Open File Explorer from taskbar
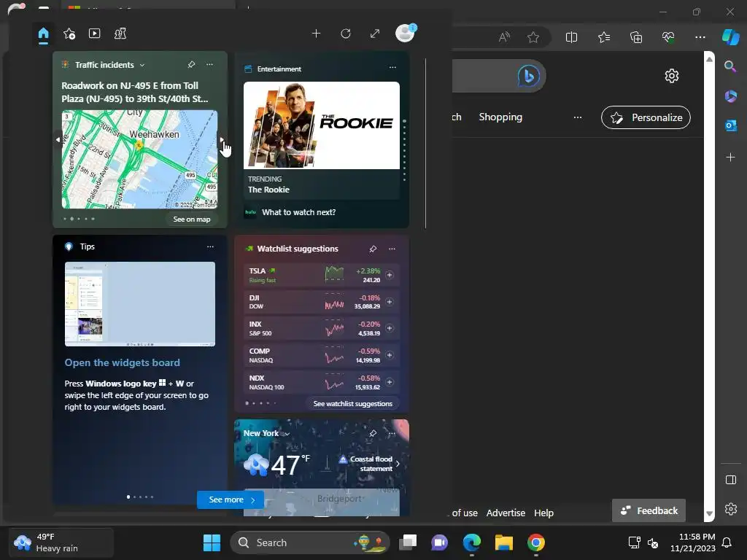The height and width of the screenshot is (560, 747). pos(503,542)
